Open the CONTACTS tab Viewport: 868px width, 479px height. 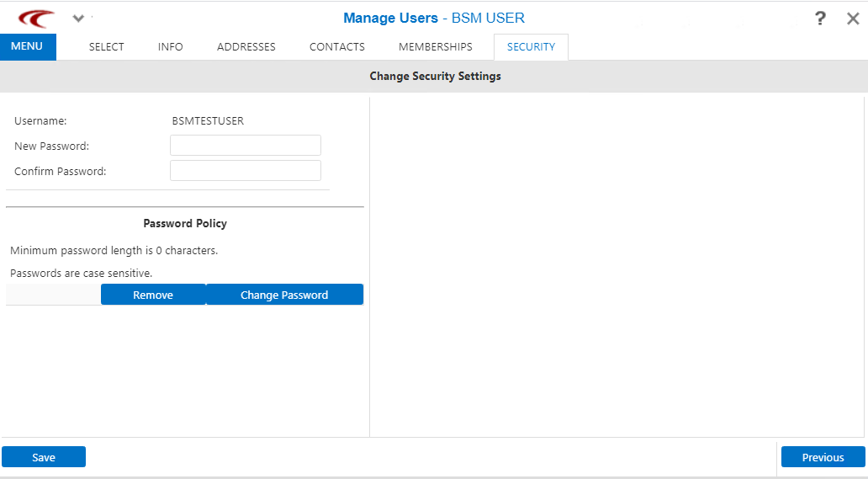(337, 47)
